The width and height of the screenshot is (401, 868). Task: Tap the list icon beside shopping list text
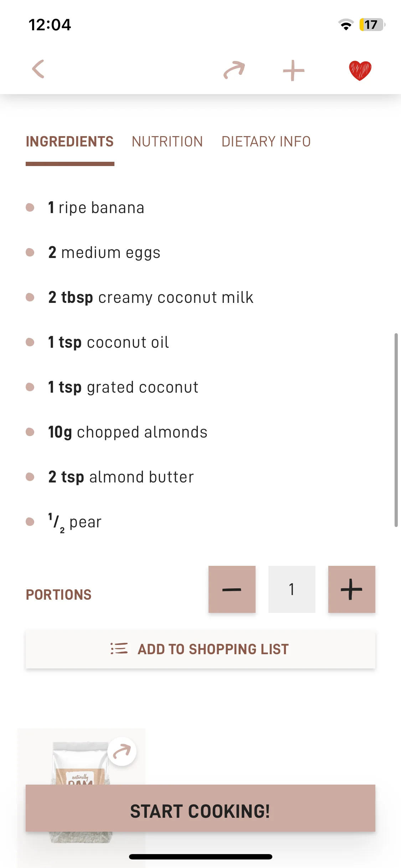click(119, 649)
